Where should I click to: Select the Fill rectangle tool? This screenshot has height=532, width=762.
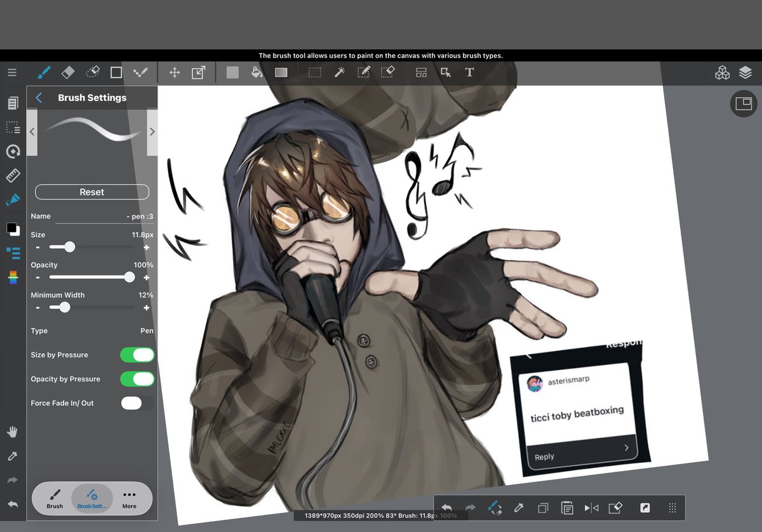coord(232,72)
